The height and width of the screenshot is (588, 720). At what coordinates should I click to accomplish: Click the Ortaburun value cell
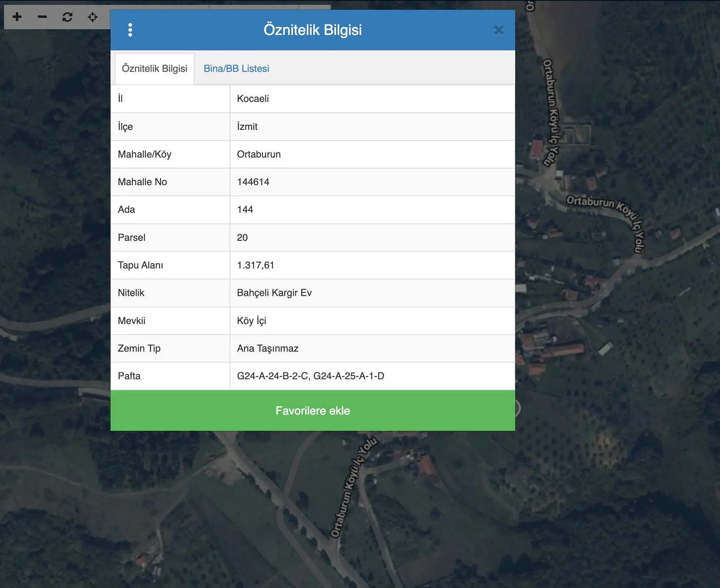point(372,154)
